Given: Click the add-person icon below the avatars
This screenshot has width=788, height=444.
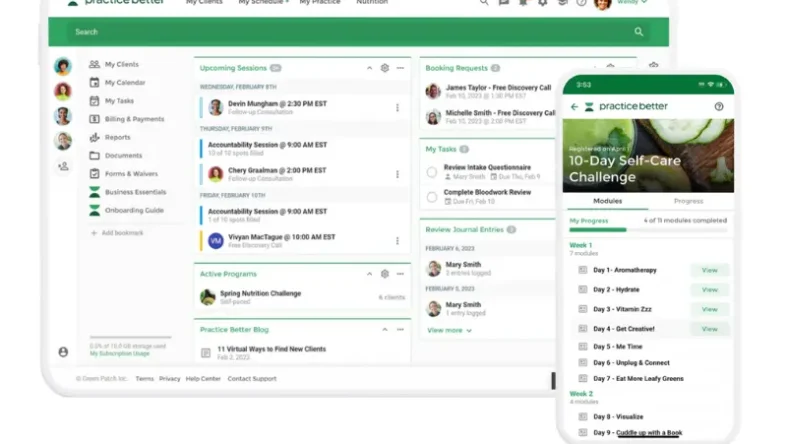Looking at the screenshot, I should point(63,166).
